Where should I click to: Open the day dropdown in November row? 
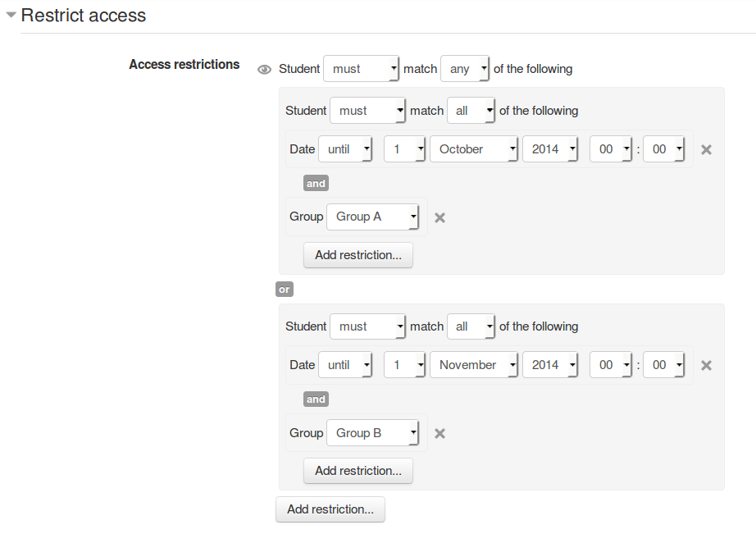(404, 365)
